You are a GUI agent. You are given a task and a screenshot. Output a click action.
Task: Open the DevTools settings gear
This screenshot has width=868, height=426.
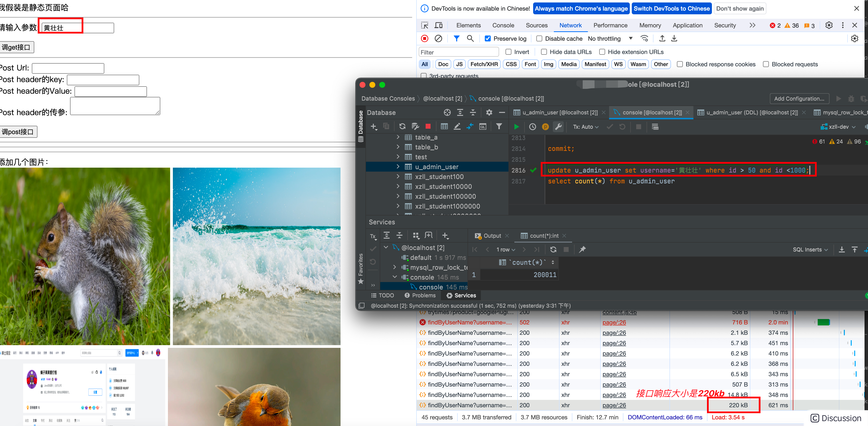tap(829, 25)
